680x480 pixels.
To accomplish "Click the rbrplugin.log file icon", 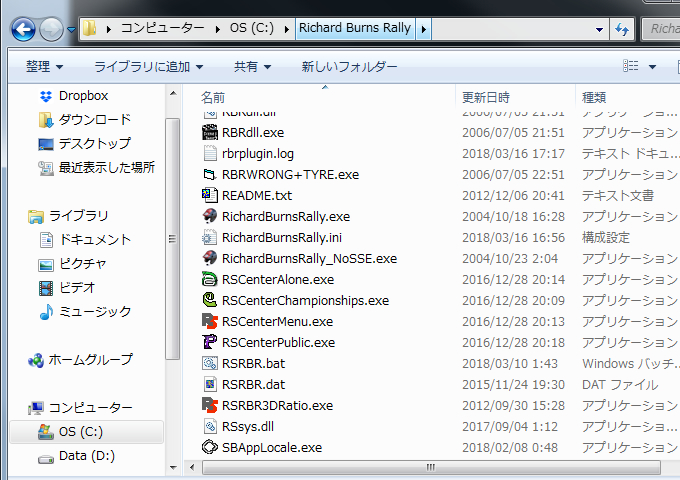I will coord(210,153).
